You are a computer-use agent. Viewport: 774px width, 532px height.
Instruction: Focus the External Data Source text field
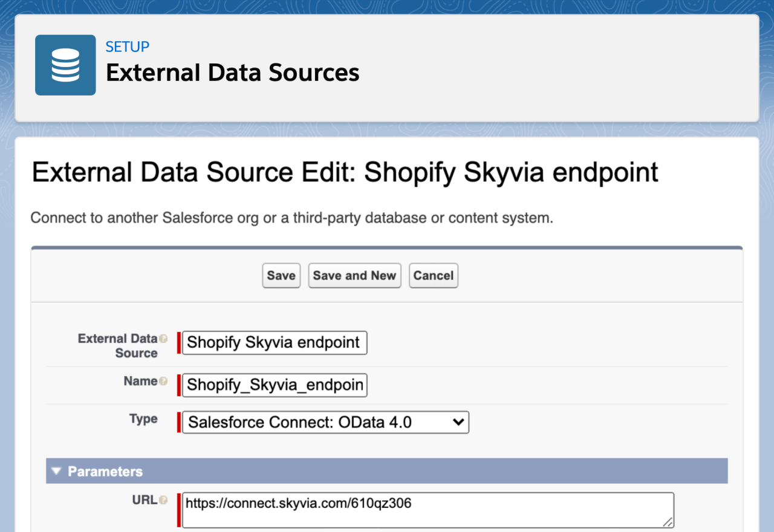click(274, 343)
